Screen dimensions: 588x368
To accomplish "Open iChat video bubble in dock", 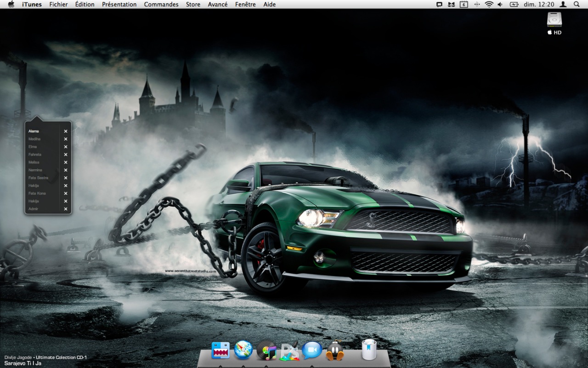I will pyautogui.click(x=312, y=351).
